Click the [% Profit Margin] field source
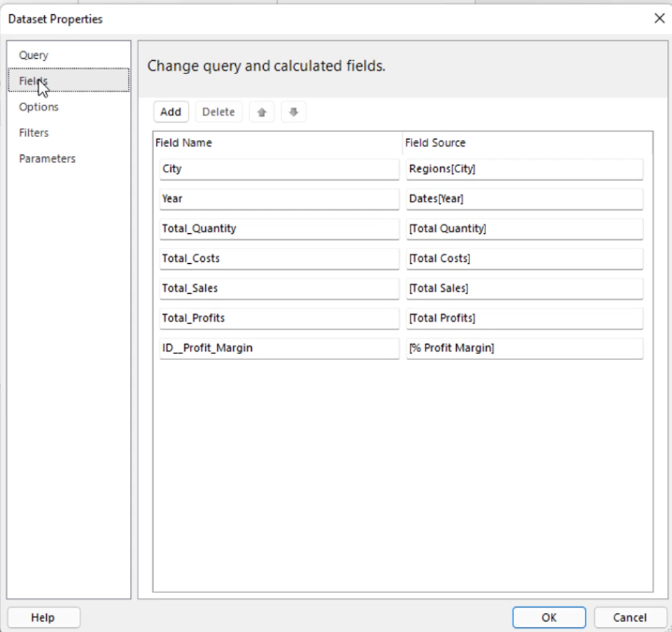 pos(525,348)
